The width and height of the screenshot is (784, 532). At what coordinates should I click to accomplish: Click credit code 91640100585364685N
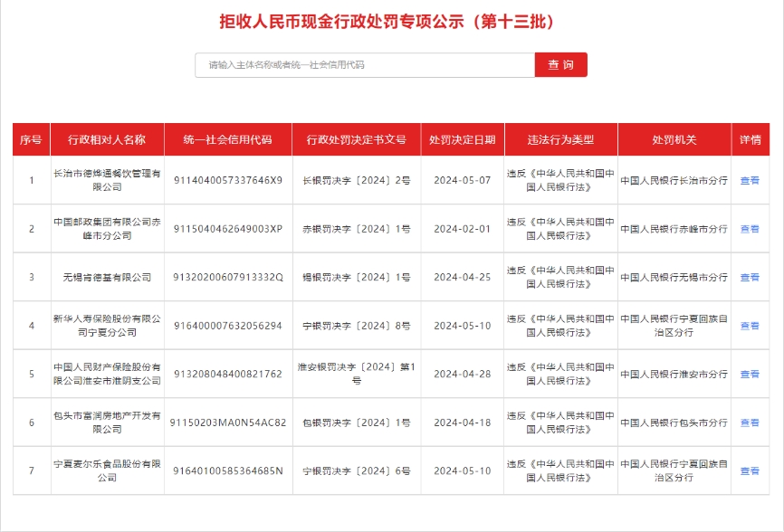coord(228,471)
